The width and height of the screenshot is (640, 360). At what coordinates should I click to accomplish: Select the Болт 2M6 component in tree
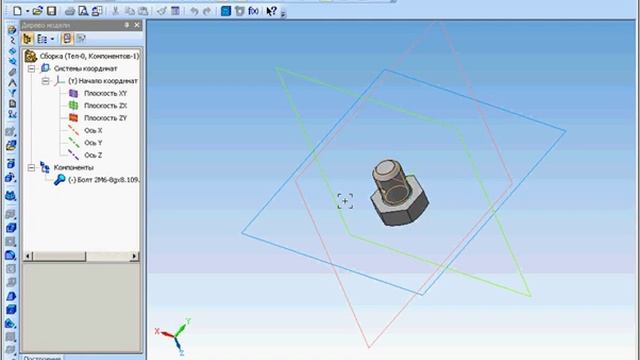click(x=104, y=180)
